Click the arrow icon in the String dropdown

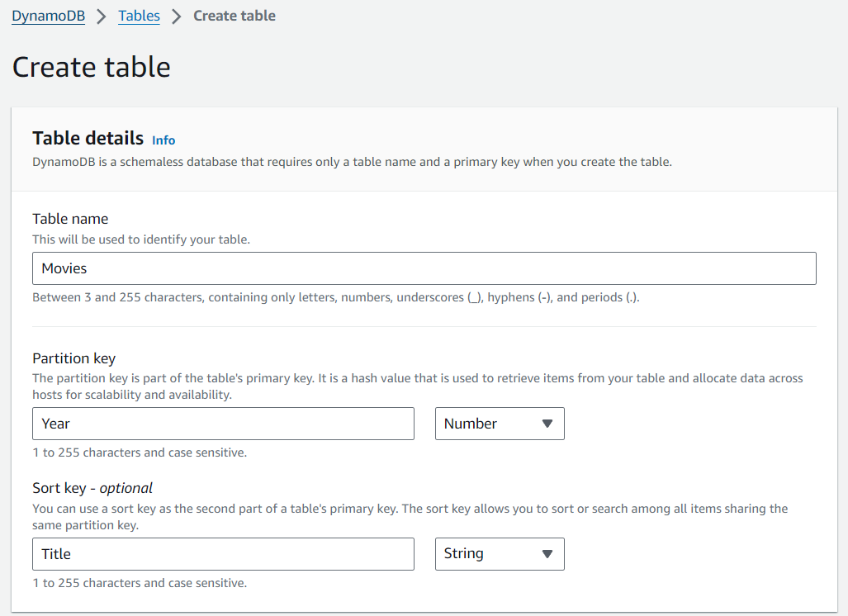(x=547, y=554)
